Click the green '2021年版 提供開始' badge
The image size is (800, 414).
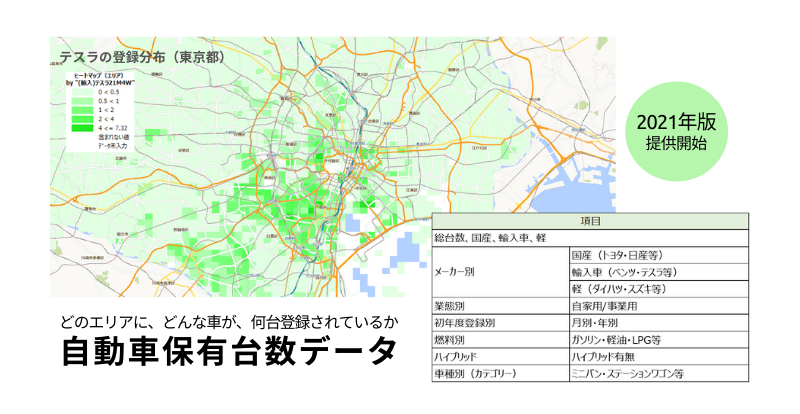677,132
